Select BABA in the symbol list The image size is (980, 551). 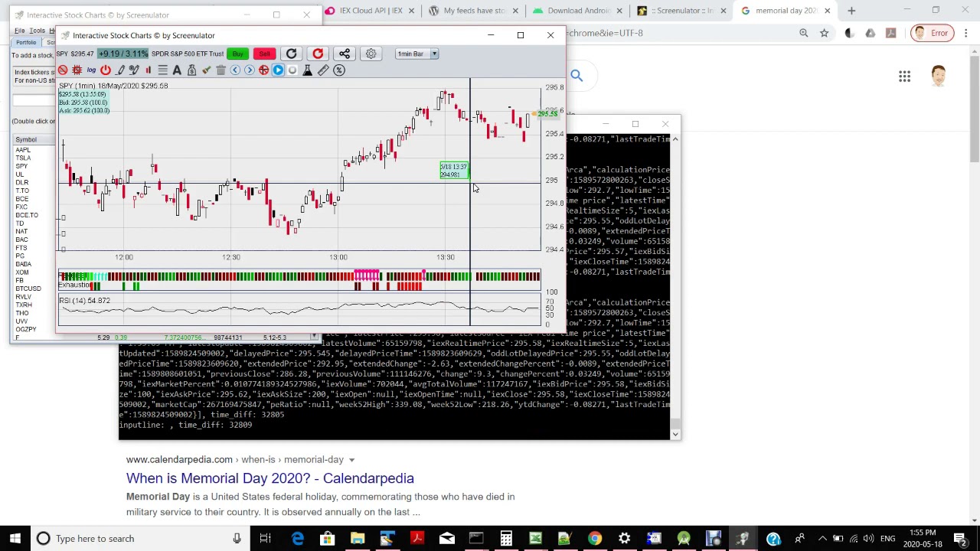point(23,264)
